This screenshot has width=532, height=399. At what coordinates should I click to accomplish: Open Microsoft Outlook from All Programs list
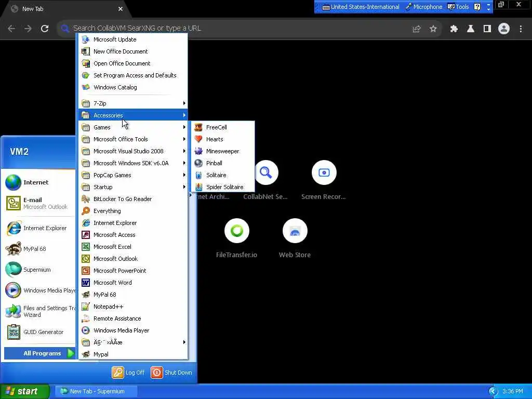click(x=133, y=259)
